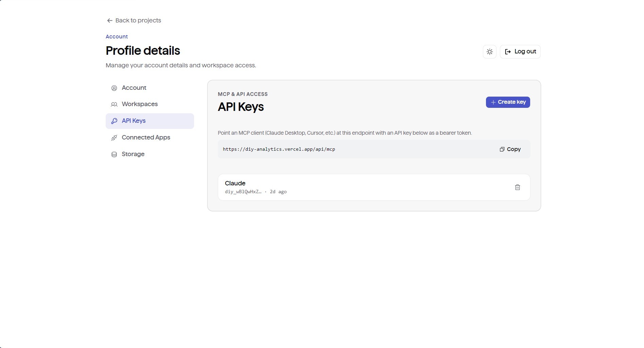Click the Account breadcrumb label
The height and width of the screenshot is (348, 644).
coord(117,37)
